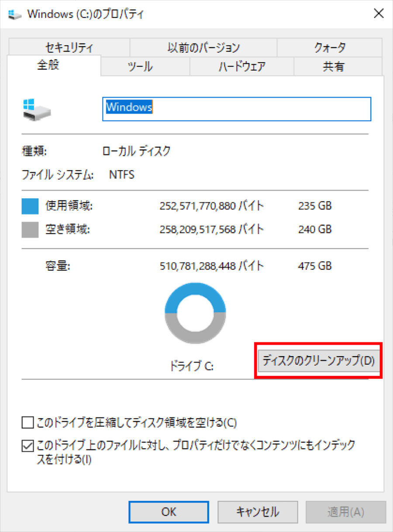
Task: Enable このドライブを圧縮してディスク領域を空ける checkbox
Action: point(28,423)
